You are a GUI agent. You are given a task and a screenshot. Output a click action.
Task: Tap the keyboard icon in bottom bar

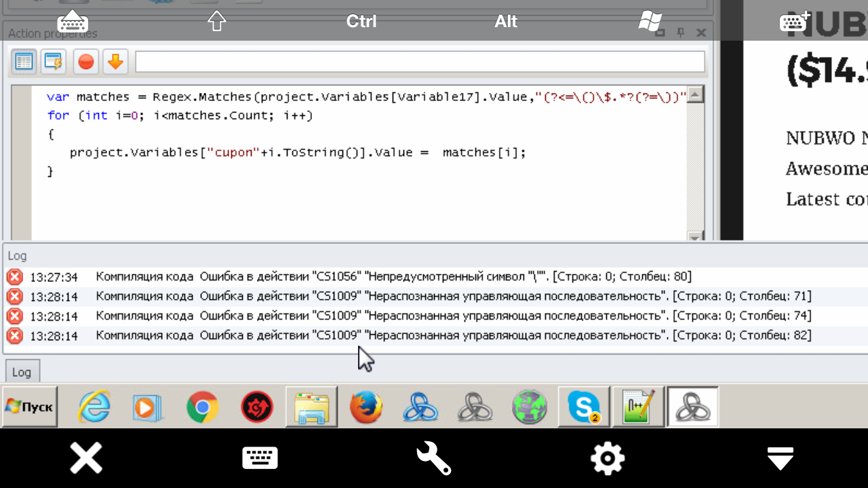260,458
